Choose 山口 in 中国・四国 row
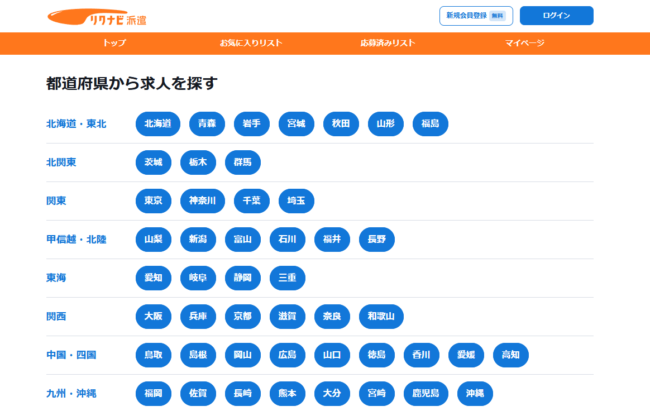Screen dimensions: 650x411 click(x=332, y=355)
